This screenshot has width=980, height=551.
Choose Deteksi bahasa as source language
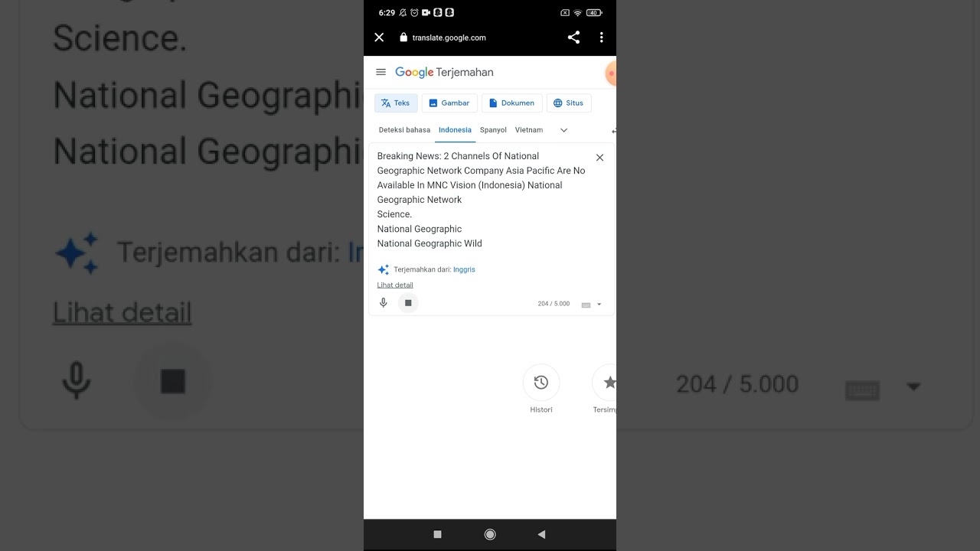(404, 130)
